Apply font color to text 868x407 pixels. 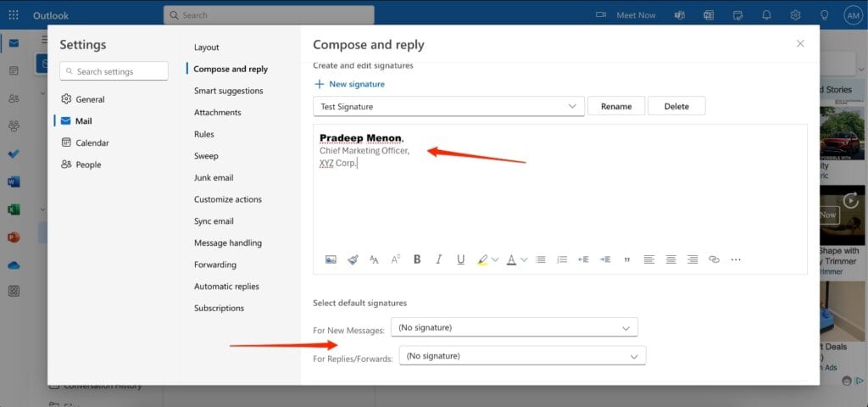pyautogui.click(x=511, y=259)
